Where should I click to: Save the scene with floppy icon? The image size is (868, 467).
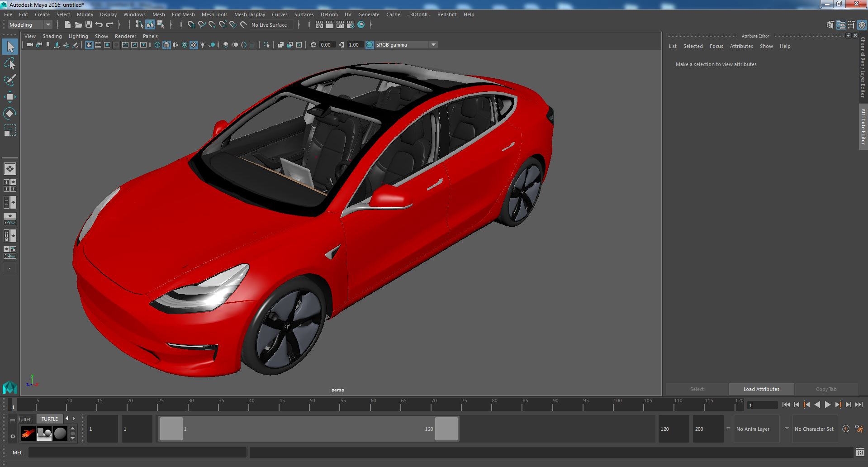pos(89,25)
